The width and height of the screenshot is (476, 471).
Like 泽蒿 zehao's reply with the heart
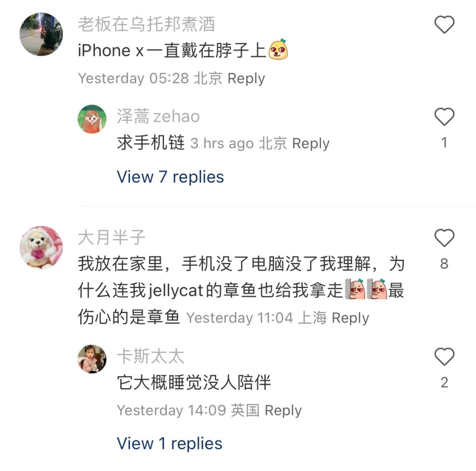pyautogui.click(x=444, y=116)
